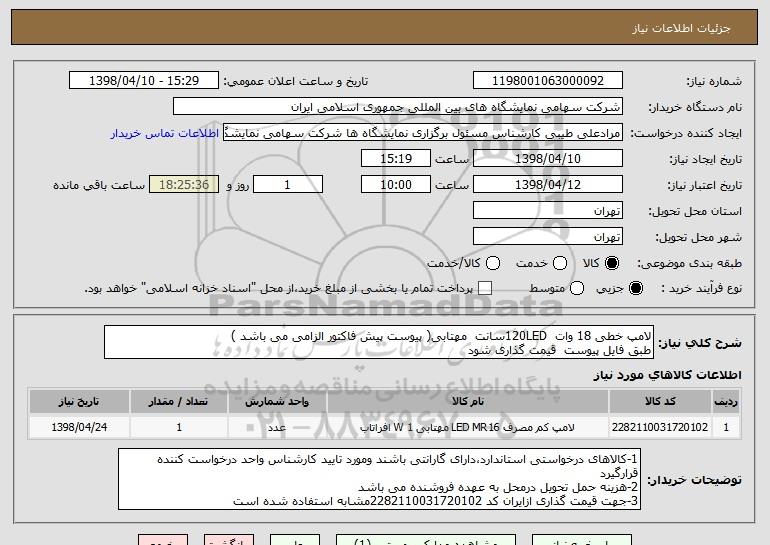Tick the اسناد خزانه اسلامی payment checkbox

point(485,288)
